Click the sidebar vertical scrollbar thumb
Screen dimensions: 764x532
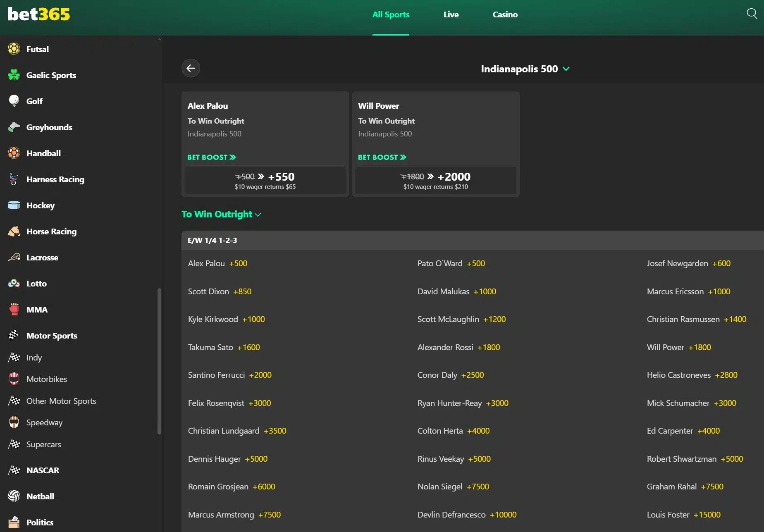(x=160, y=361)
